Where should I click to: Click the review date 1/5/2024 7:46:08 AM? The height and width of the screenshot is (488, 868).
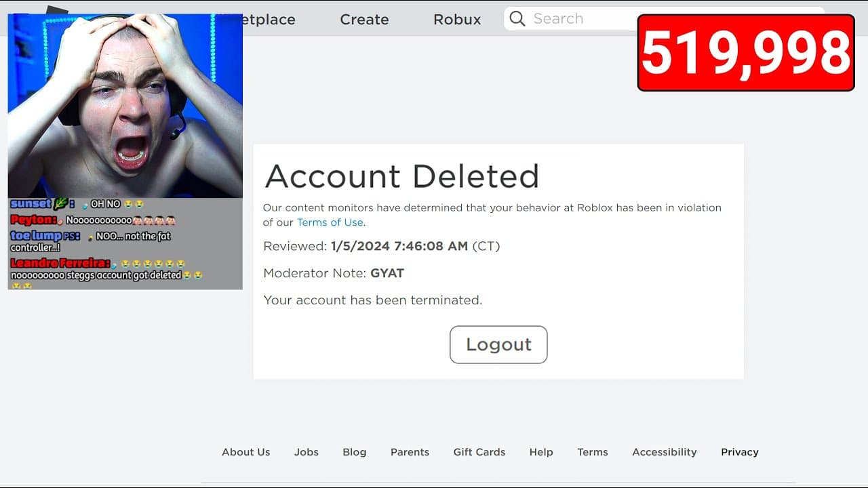399,246
